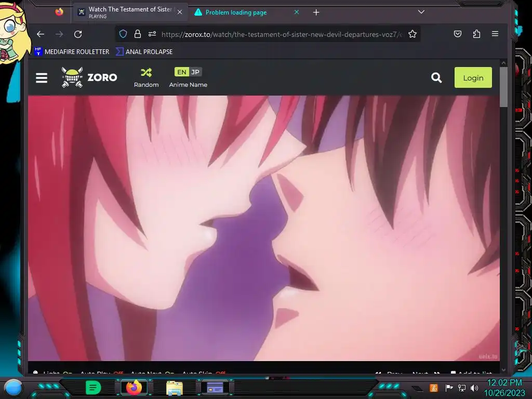This screenshot has height=399, width=532.
Task: Activate Firefox on the taskbar
Action: (x=134, y=388)
